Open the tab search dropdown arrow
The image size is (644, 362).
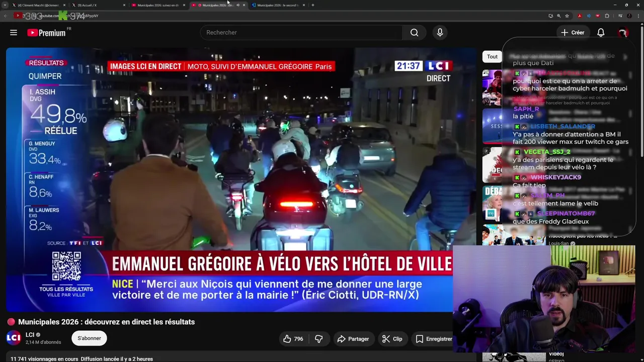(5, 5)
